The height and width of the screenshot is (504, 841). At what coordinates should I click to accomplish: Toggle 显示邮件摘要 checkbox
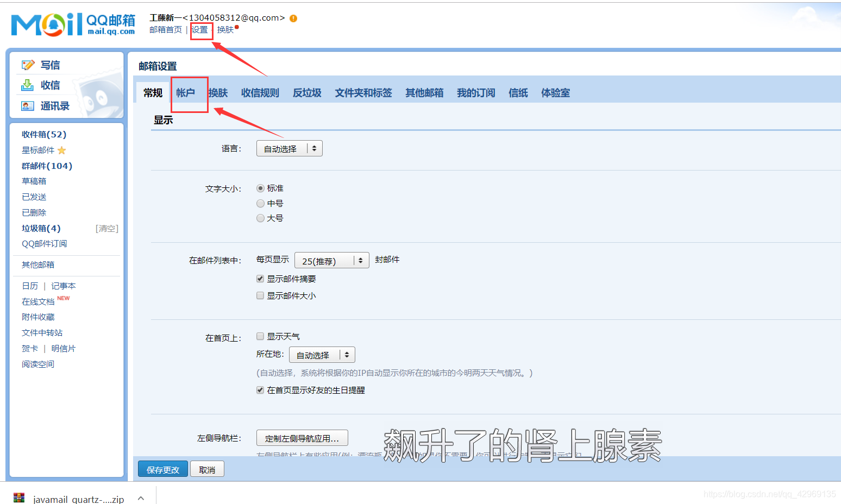click(260, 279)
